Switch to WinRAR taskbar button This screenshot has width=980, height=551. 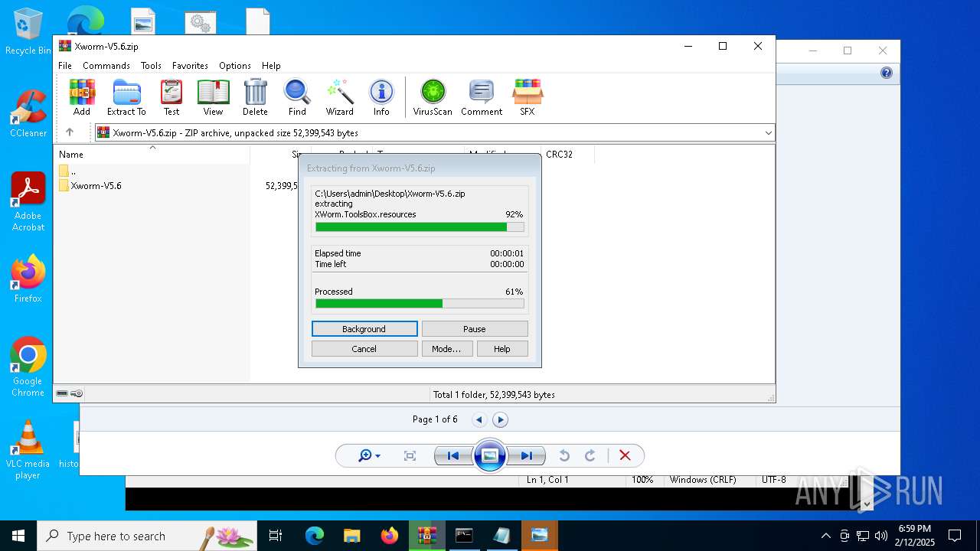pos(426,536)
